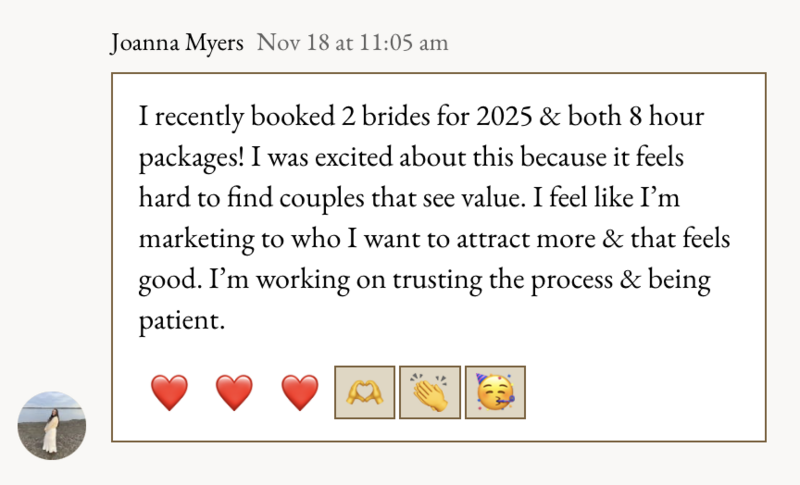Click the "2025" year in the message
Image resolution: width=800 pixels, height=485 pixels.
coord(505,116)
